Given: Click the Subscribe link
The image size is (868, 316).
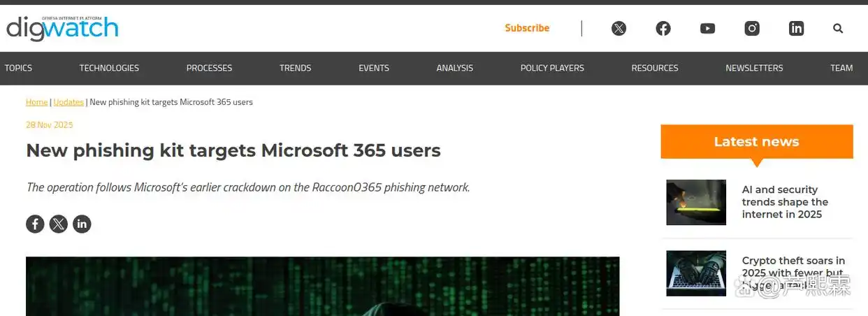Looking at the screenshot, I should [527, 28].
